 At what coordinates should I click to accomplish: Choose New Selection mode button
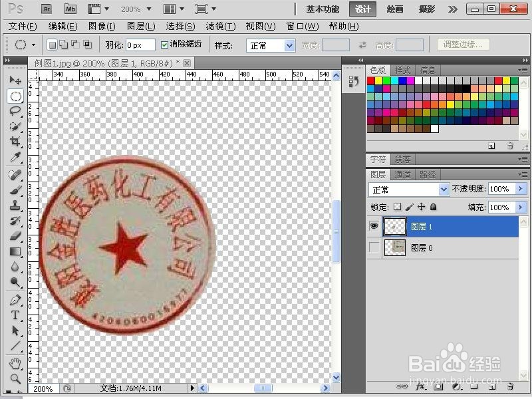(52, 45)
